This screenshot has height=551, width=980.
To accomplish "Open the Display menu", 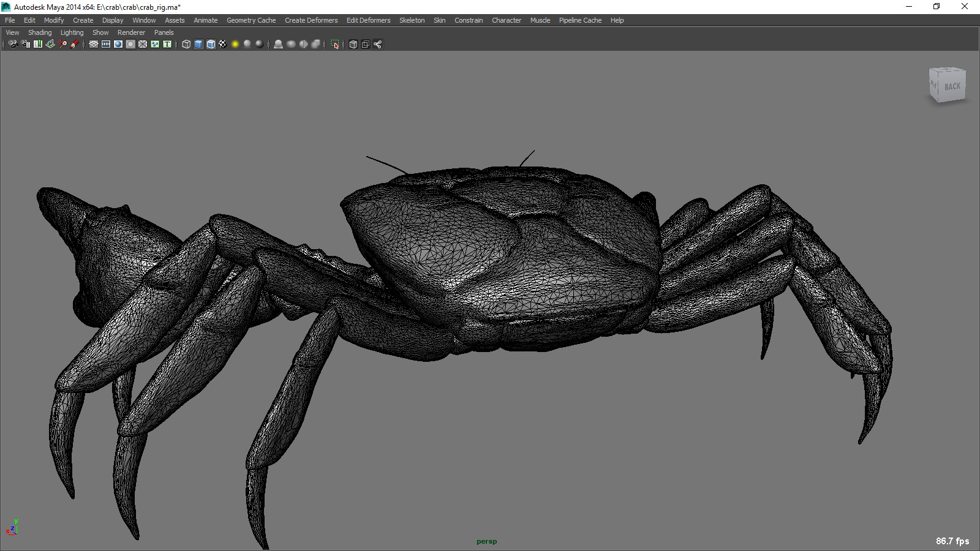I will (113, 20).
